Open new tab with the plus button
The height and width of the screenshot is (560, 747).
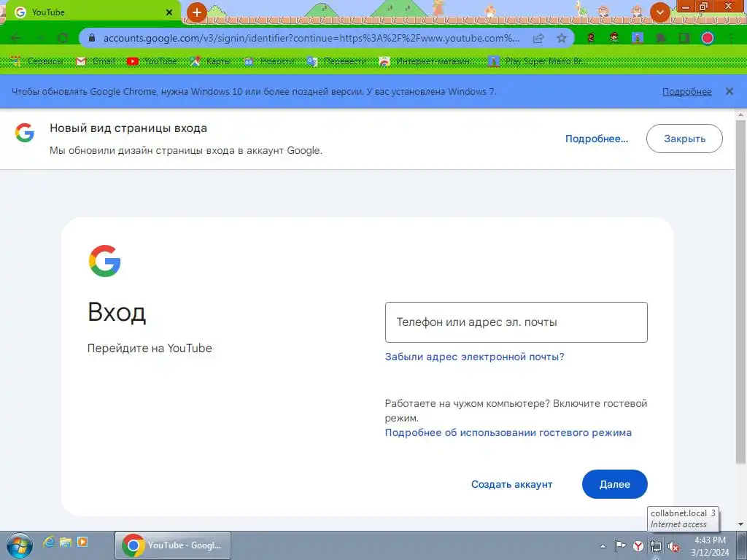(196, 12)
